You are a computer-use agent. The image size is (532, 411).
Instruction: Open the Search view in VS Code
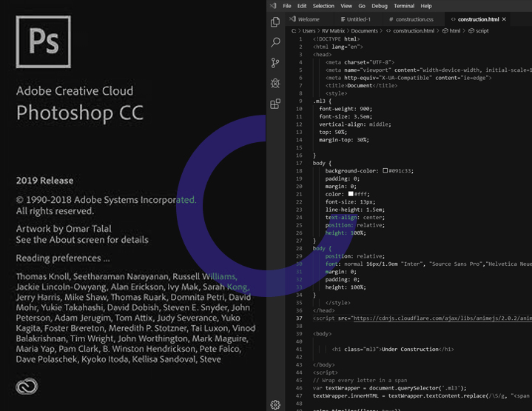pos(275,42)
